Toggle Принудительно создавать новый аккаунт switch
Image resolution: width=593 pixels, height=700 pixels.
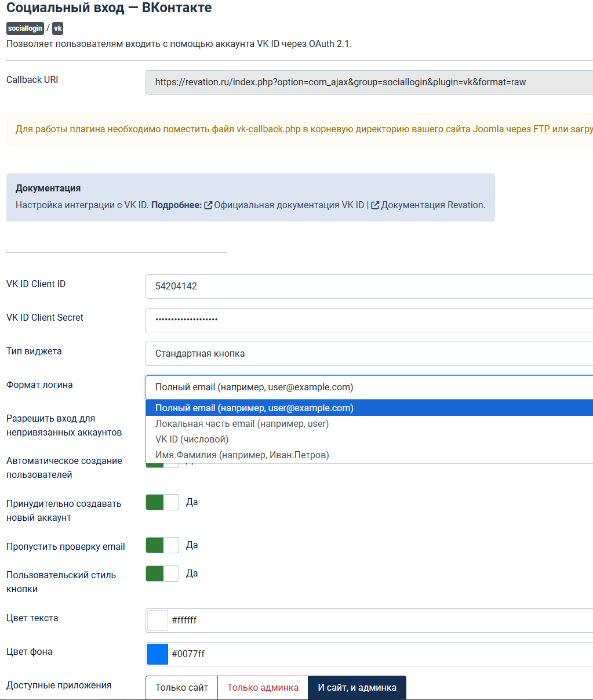(162, 502)
